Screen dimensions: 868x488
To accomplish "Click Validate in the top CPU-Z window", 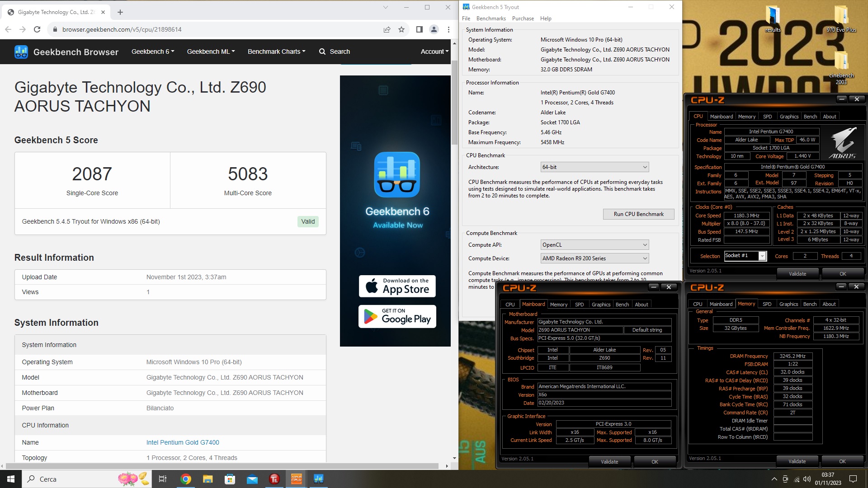I will pos(797,274).
